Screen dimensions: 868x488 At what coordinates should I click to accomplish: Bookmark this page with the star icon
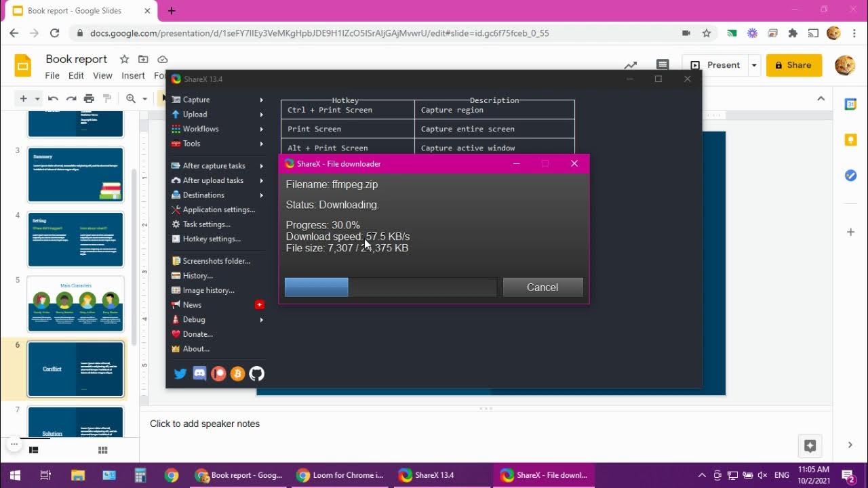[707, 33]
